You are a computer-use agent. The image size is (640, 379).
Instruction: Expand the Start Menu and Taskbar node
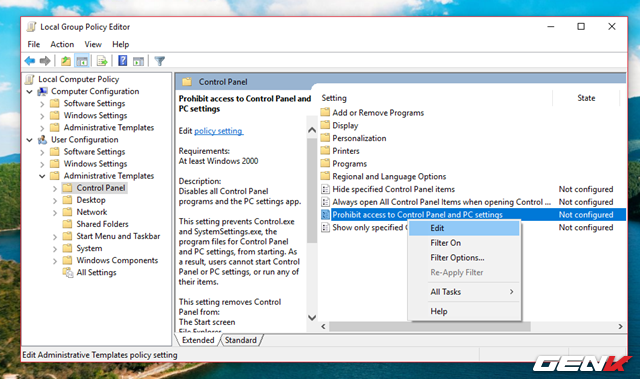55,237
